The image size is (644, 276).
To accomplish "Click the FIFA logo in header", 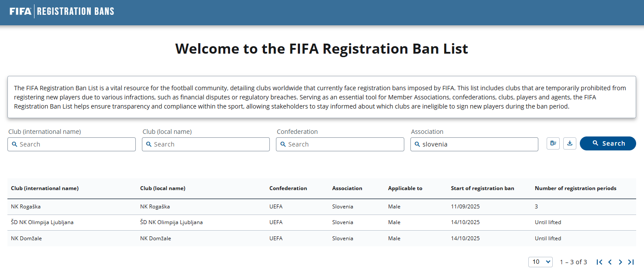I will (x=21, y=11).
